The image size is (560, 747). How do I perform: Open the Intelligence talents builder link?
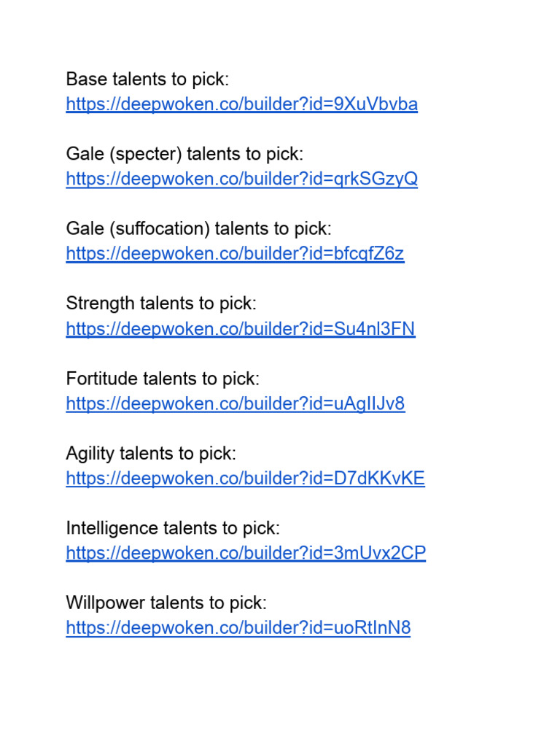point(246,553)
